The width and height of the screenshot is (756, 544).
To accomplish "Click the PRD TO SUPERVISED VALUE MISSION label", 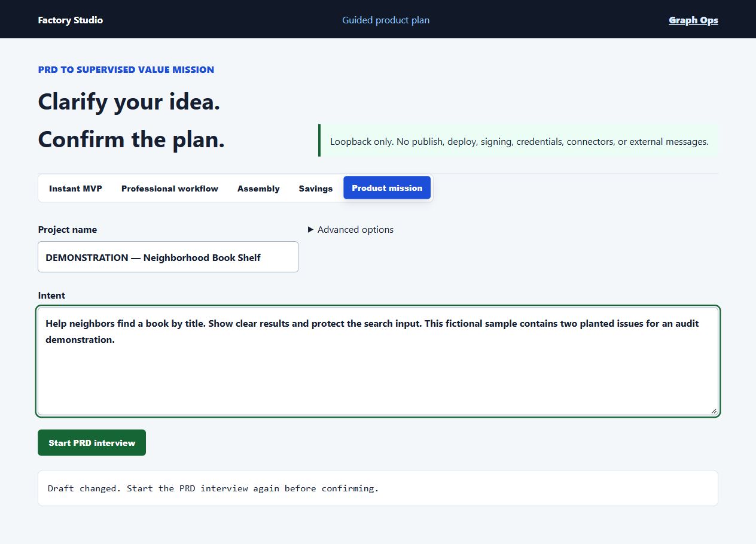I will (126, 69).
